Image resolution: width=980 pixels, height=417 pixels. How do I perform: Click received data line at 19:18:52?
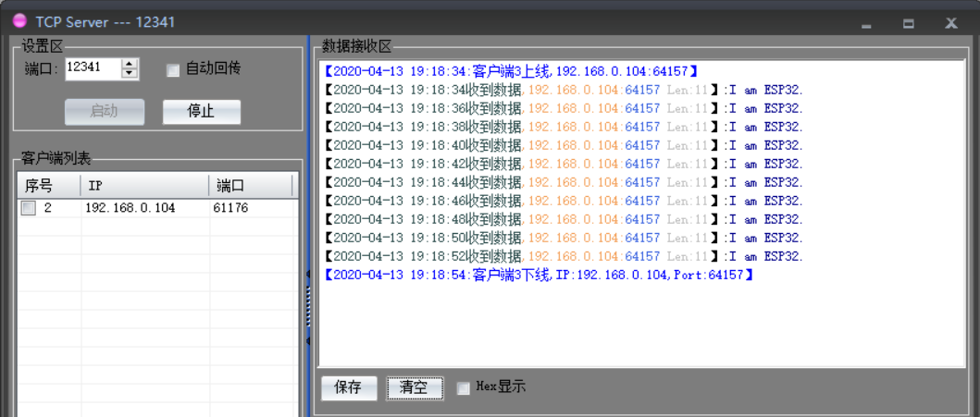(x=564, y=256)
